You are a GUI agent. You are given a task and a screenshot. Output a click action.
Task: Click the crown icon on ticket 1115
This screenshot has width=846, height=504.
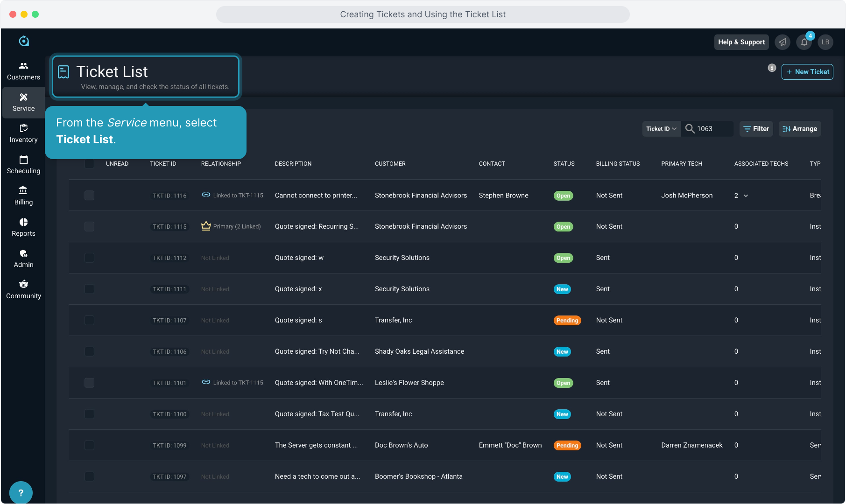click(x=206, y=226)
